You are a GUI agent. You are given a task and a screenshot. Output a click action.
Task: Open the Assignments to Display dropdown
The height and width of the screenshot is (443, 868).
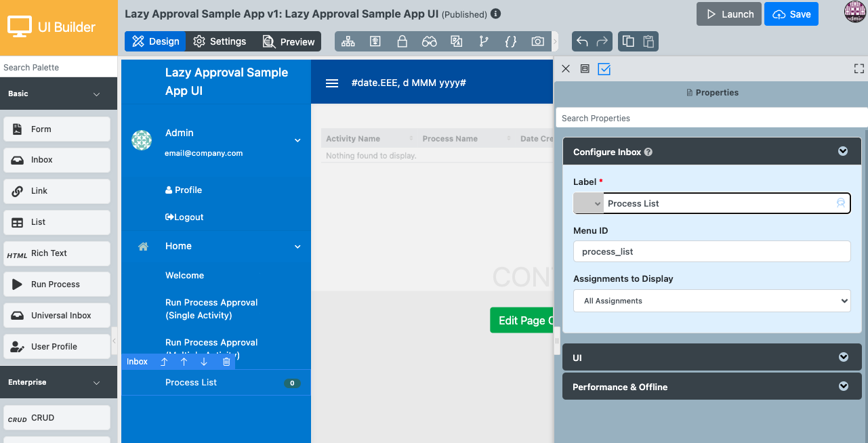(x=711, y=301)
